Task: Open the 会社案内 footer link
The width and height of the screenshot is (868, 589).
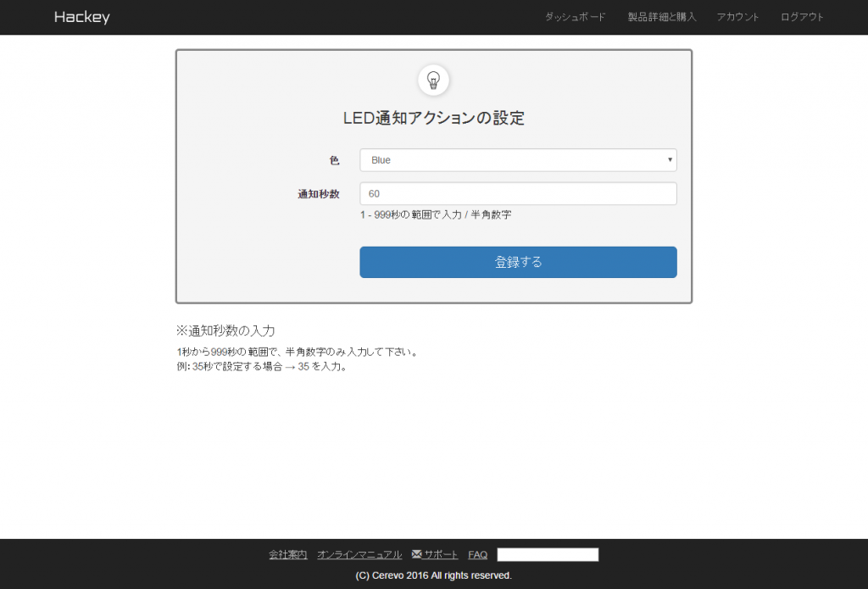Action: point(287,554)
